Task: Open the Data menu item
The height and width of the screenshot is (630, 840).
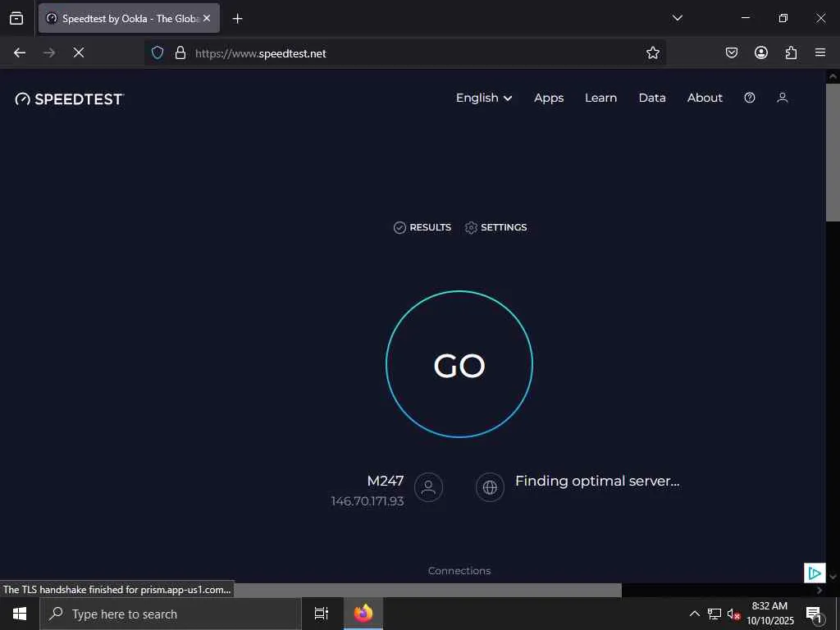Action: coord(652,98)
